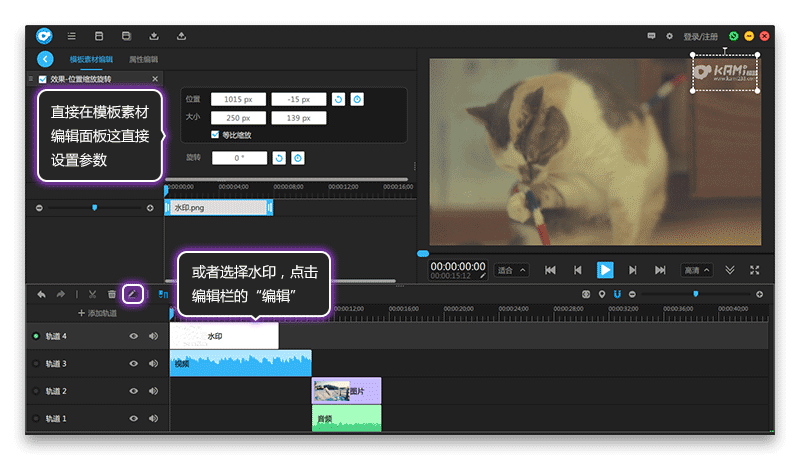Viewport: 800px width, 460px height.
Task: Click the undo arrow in timeline toolbar
Action: pos(41,294)
